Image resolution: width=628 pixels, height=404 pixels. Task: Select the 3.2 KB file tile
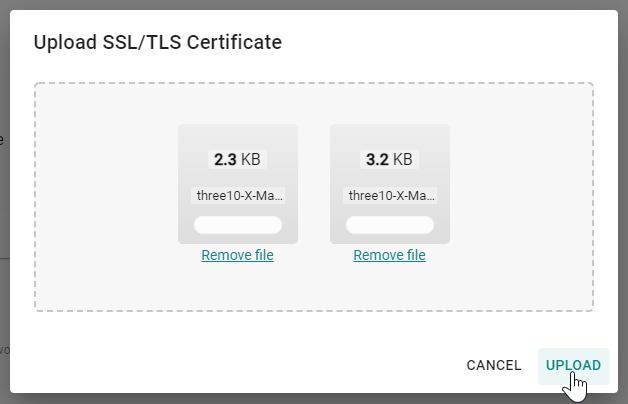(x=389, y=138)
